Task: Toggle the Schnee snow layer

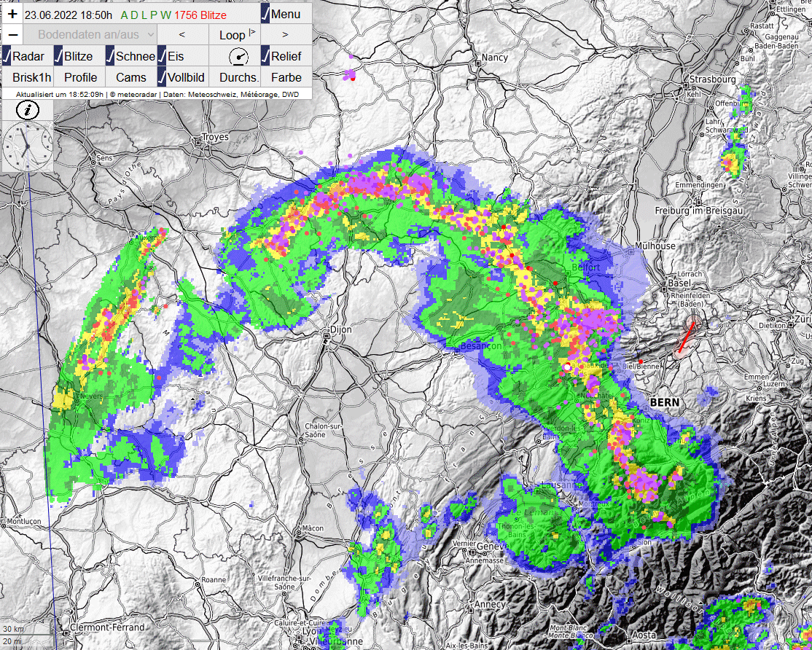Action: (x=130, y=56)
